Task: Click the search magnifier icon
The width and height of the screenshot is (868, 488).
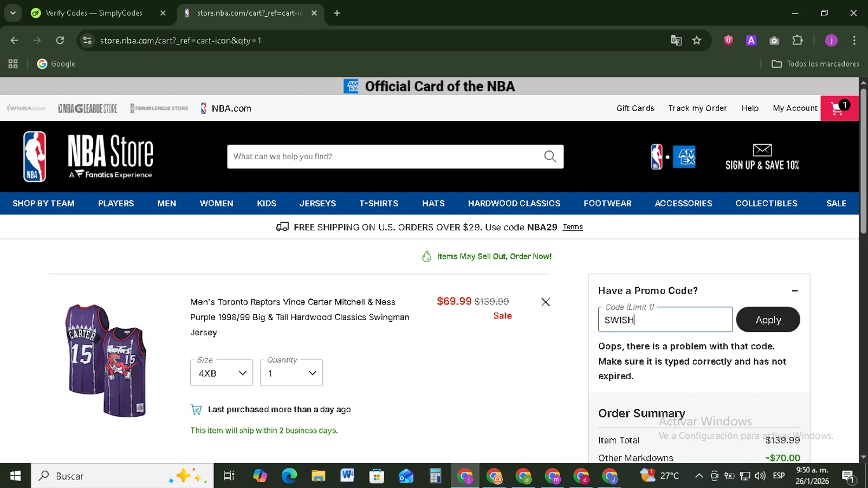Action: (550, 156)
